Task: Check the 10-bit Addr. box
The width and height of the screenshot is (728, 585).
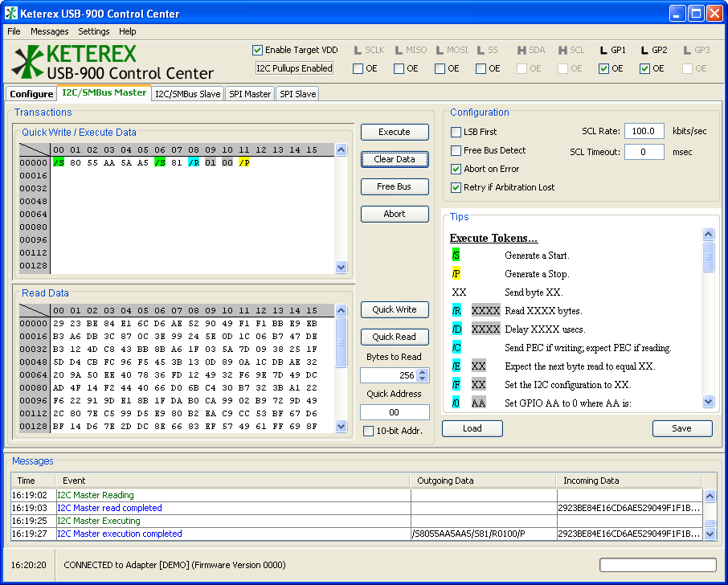Action: pyautogui.click(x=369, y=432)
